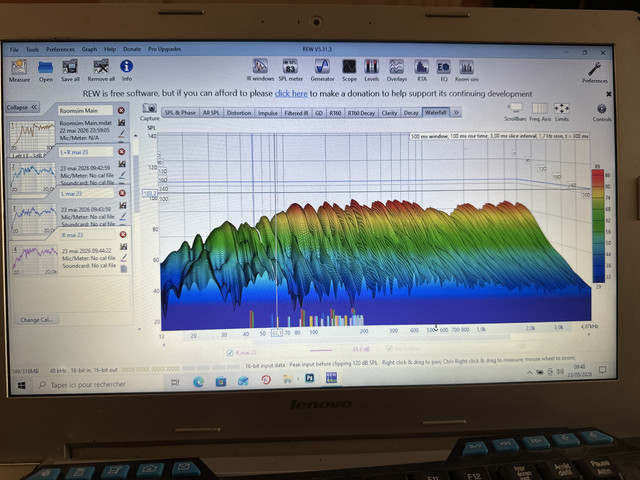This screenshot has width=640, height=480.
Task: Open a measurement file with Open icon
Action: click(x=46, y=71)
